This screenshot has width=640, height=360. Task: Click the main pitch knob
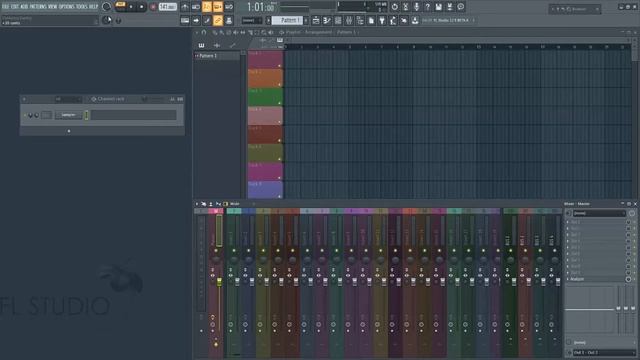click(x=107, y=20)
